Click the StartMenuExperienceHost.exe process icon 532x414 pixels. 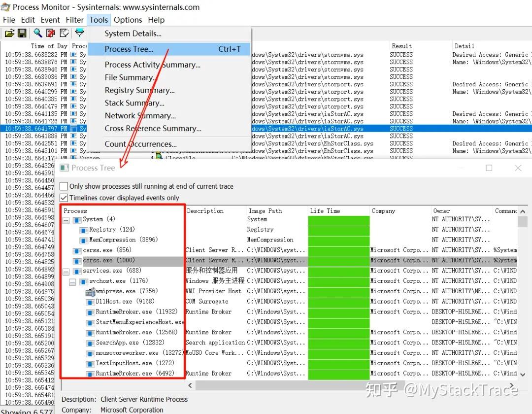[x=90, y=323]
